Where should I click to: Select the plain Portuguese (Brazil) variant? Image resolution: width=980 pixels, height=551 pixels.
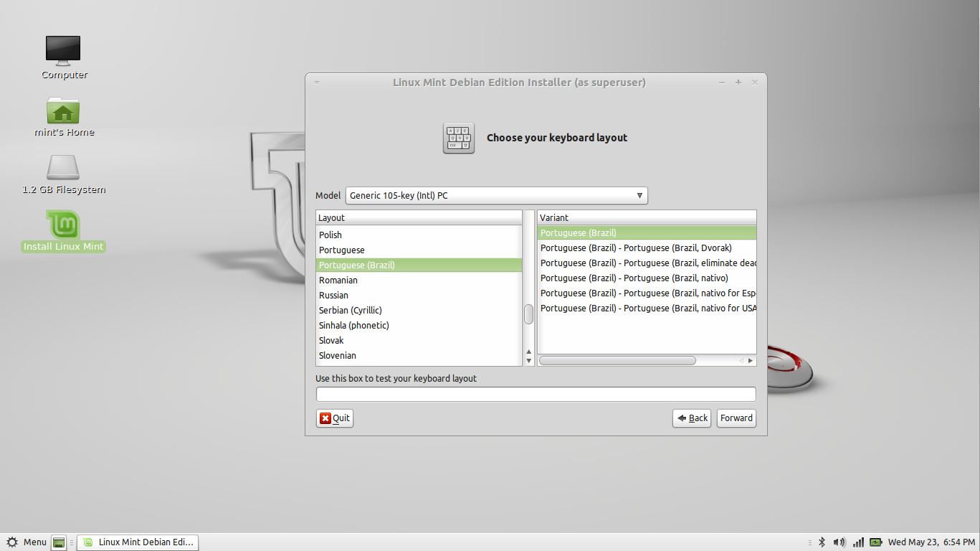(x=647, y=233)
